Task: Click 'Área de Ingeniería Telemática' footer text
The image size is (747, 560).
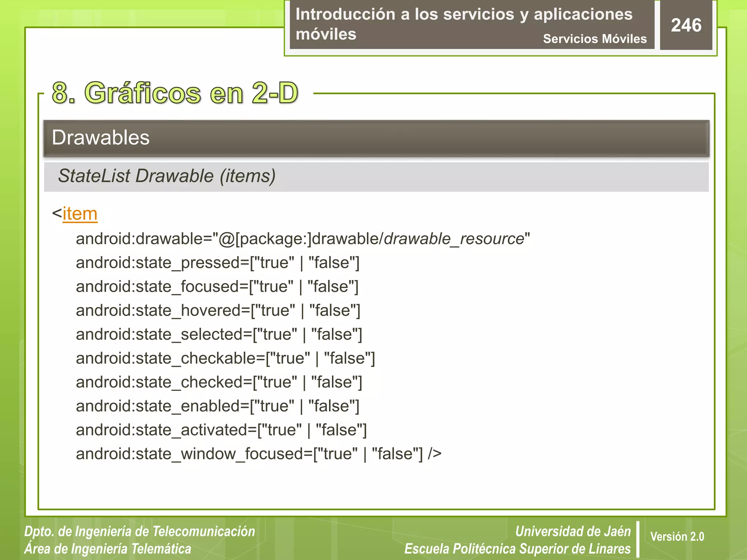Action: (108, 549)
